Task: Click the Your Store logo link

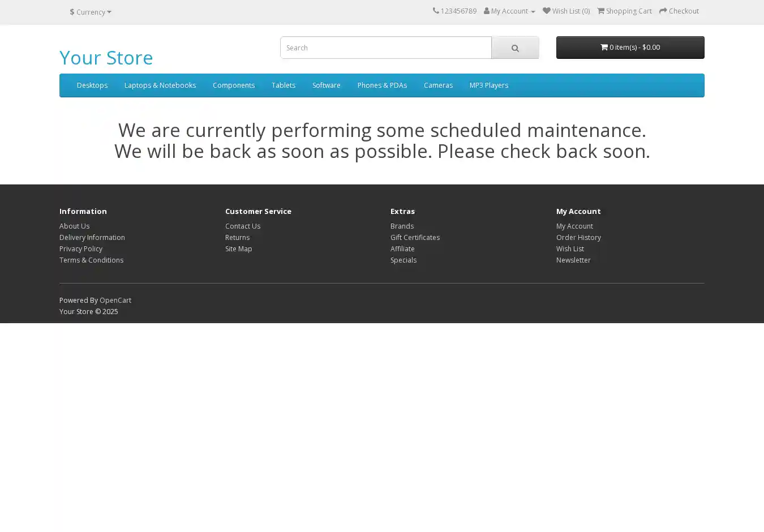Action: point(106,58)
